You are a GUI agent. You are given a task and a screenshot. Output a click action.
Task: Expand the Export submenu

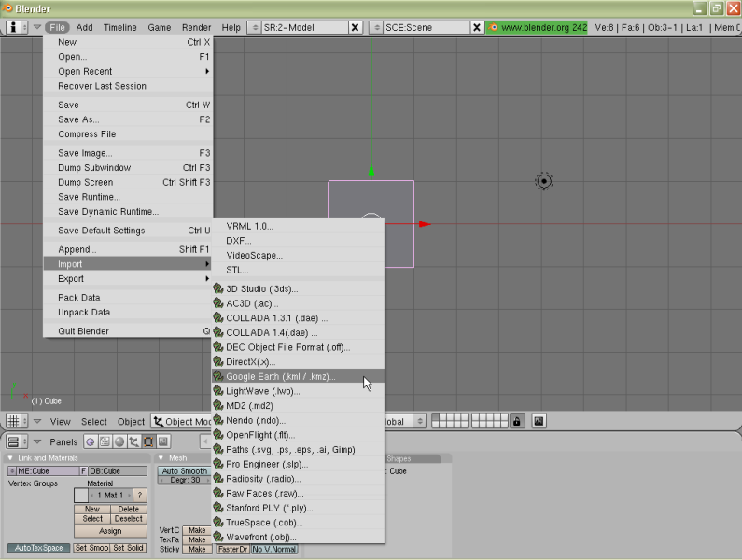pos(128,278)
